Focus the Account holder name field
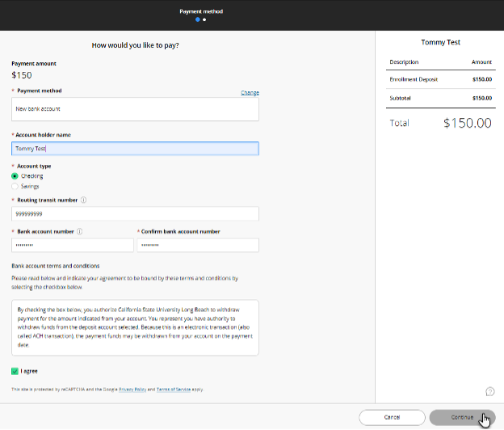 [x=135, y=149]
